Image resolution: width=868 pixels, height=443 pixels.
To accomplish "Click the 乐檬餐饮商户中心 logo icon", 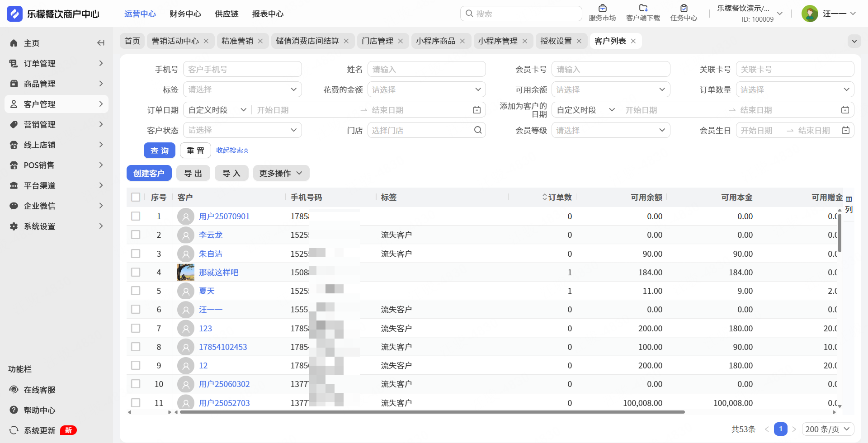I will pos(14,14).
